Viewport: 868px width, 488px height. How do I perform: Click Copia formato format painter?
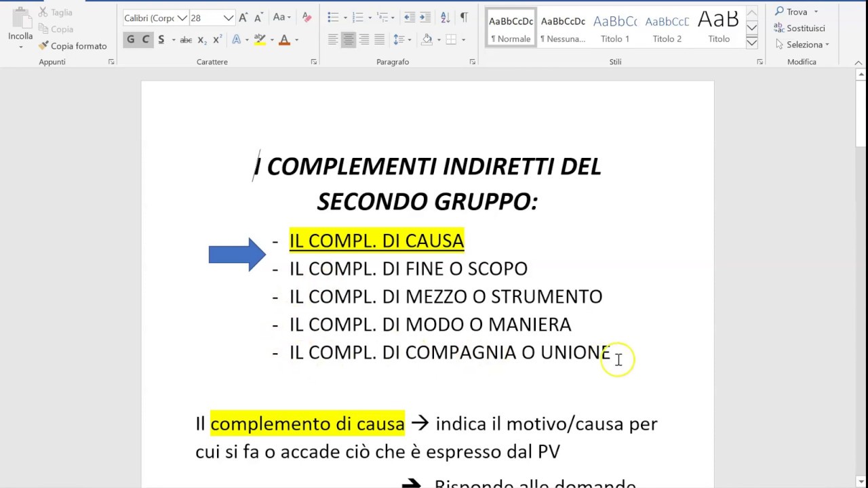pos(73,46)
